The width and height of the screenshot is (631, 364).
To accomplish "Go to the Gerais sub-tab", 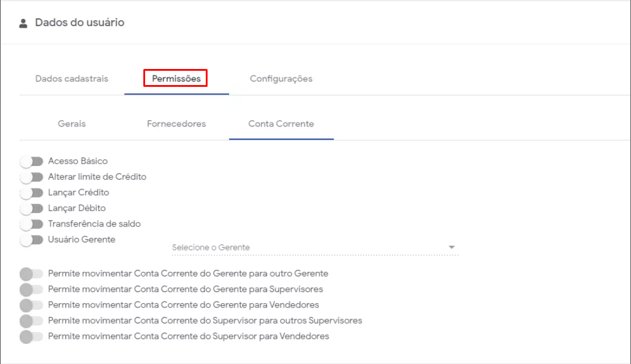I will (x=72, y=124).
